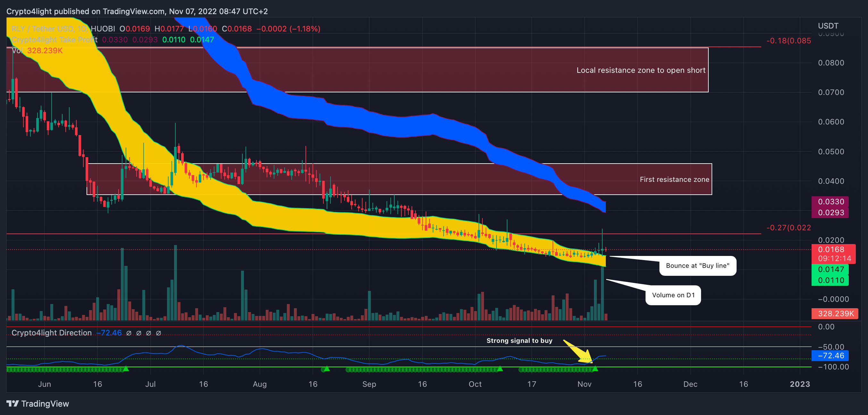This screenshot has height=415, width=868.
Task: Click the 'Crypto4light Take Profit' indicator legend
Action: [54, 40]
